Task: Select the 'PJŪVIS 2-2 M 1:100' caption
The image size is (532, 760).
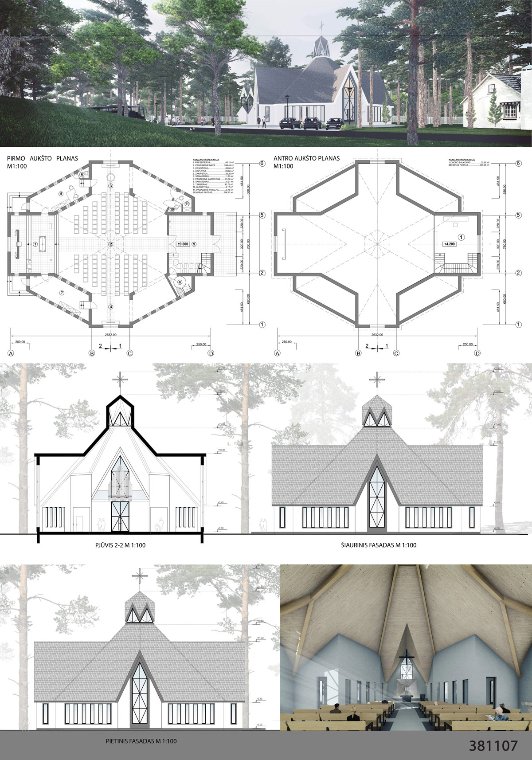Action: (119, 545)
